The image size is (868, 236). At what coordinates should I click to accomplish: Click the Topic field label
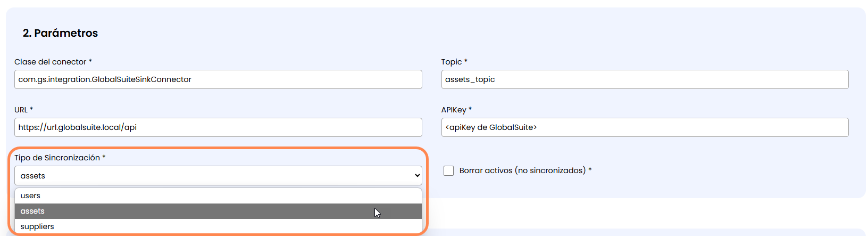[451, 62]
